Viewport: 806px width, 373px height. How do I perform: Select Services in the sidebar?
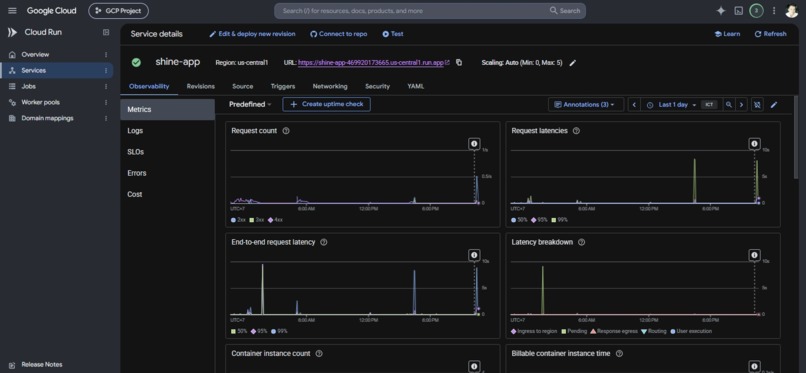(57, 70)
